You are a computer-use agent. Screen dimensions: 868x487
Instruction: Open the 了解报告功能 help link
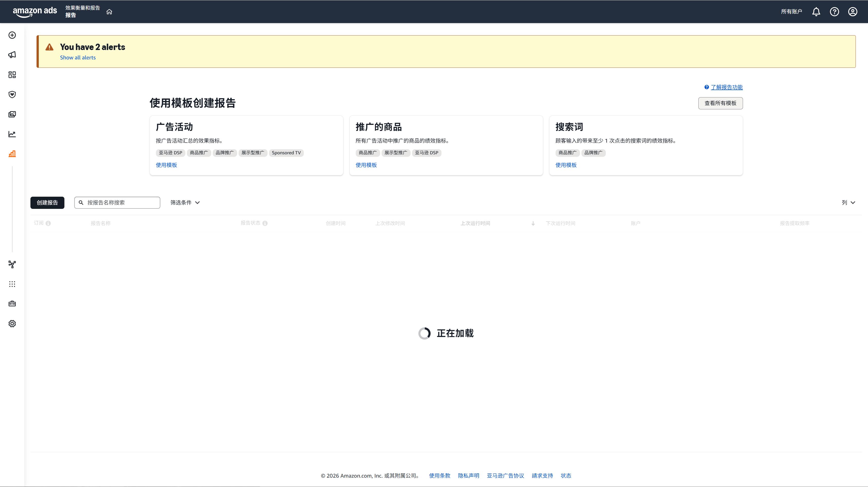click(727, 87)
